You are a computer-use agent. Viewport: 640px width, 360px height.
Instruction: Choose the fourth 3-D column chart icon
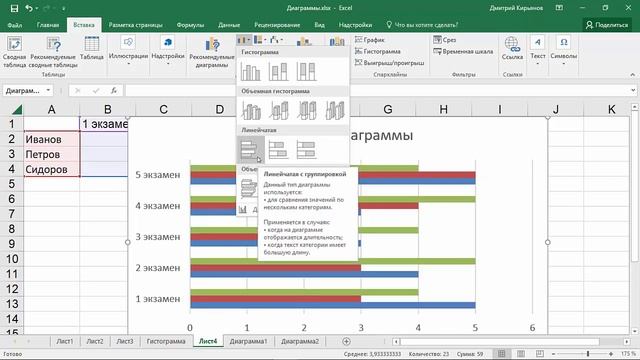point(335,111)
